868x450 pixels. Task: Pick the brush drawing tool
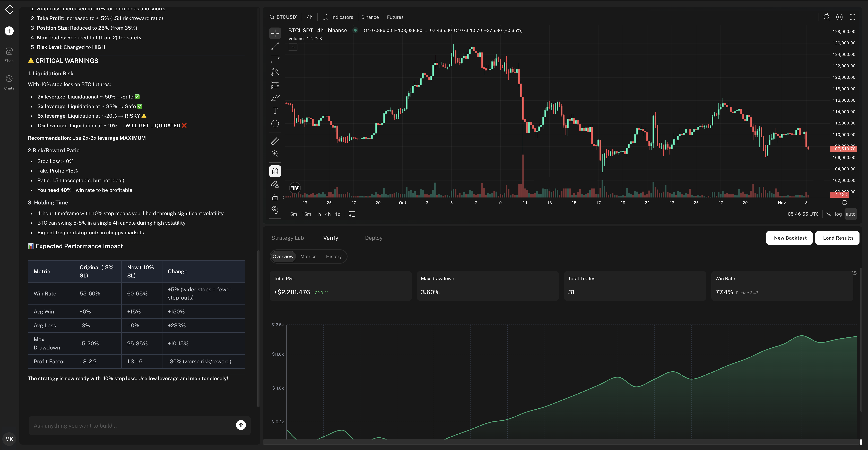coord(275,98)
